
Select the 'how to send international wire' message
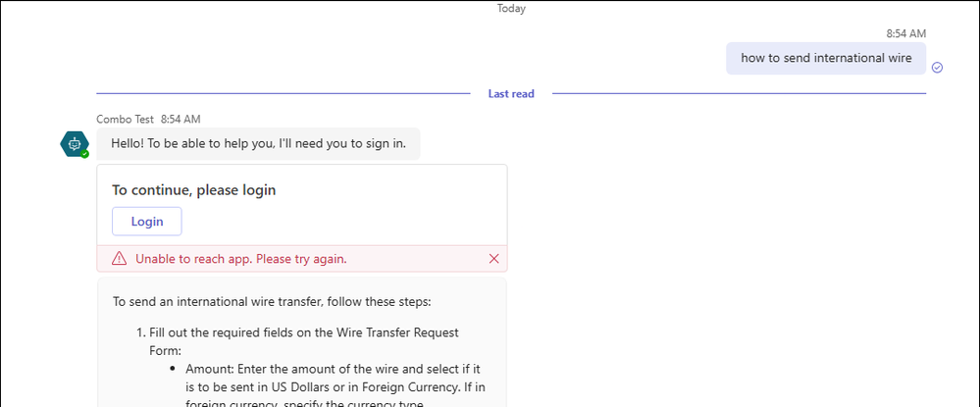click(826, 58)
